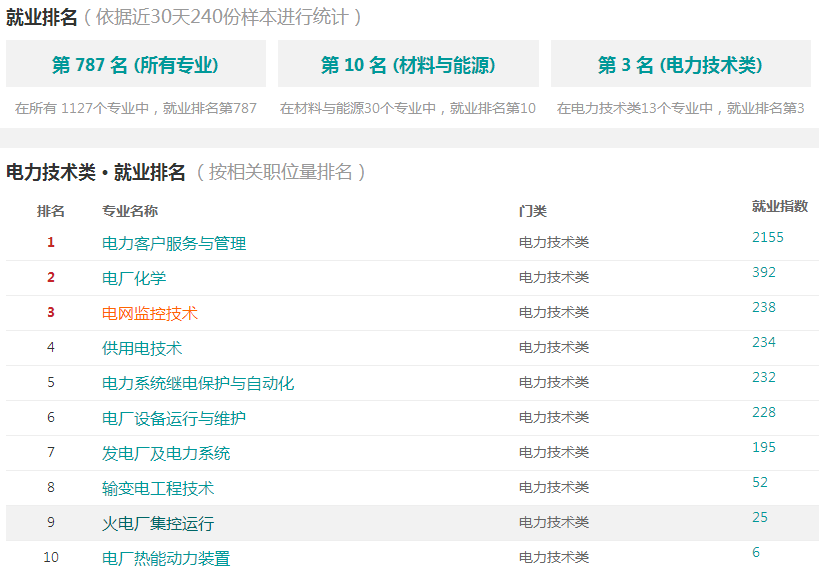
Task: Click employment index value 392
Action: [764, 273]
